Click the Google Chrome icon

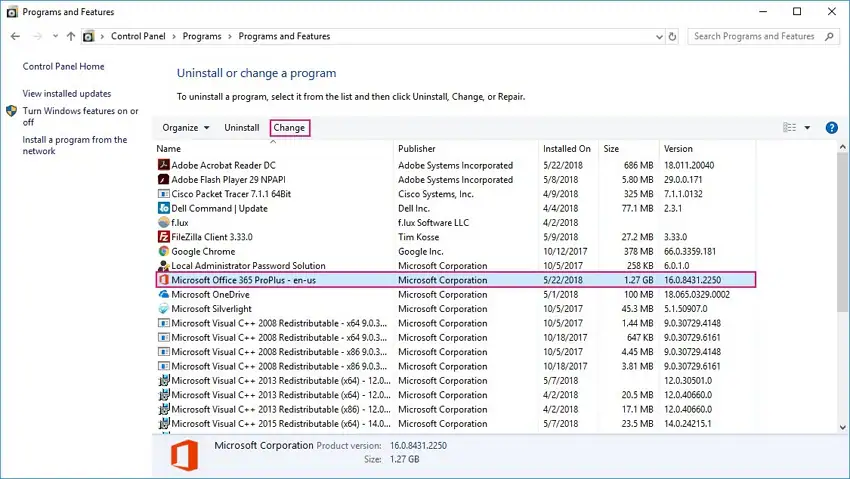(163, 251)
